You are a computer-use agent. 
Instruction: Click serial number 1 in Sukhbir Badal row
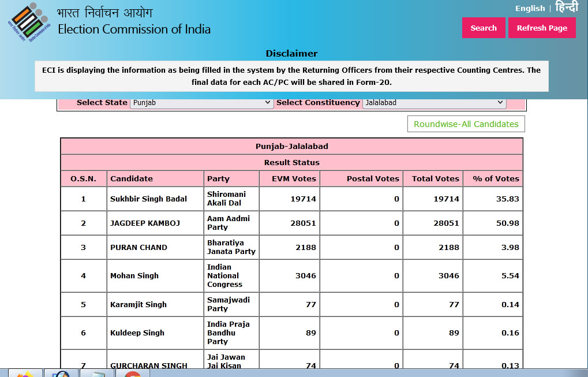(x=83, y=199)
